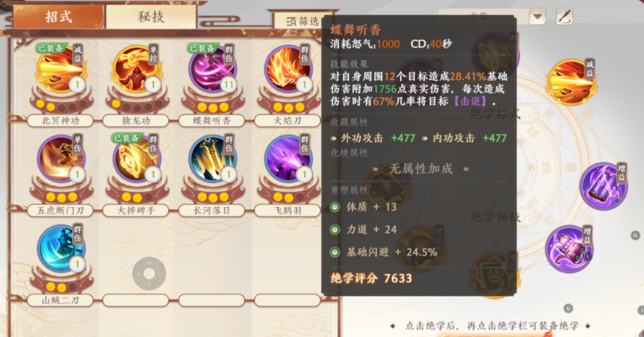Select the 长河落日 skill icon
Image resolution: width=644 pixels, height=337 pixels.
click(213, 159)
